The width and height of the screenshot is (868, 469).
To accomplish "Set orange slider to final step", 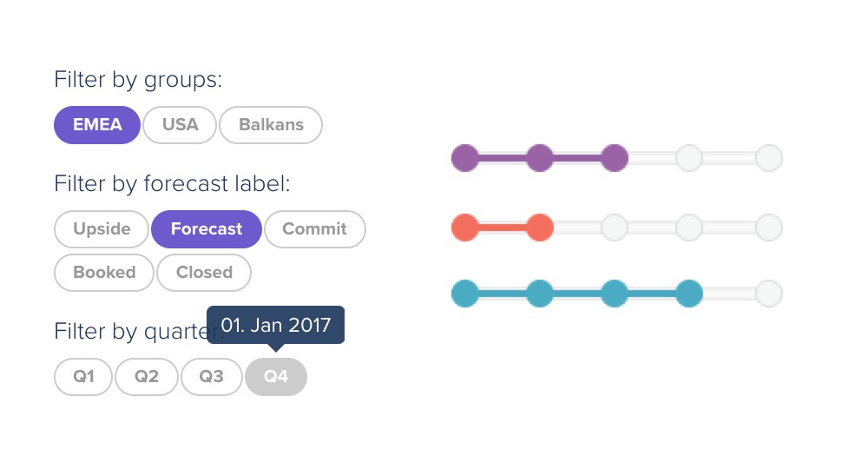I will click(769, 228).
